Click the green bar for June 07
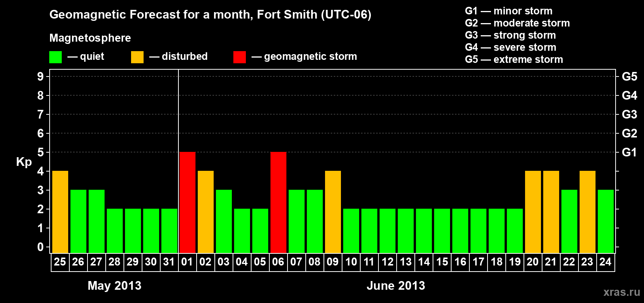This screenshot has height=303, width=644. [297, 221]
